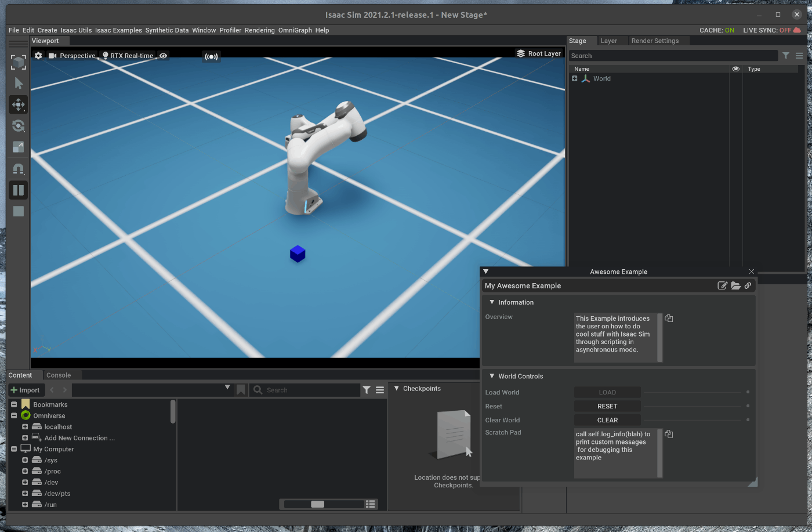Collapse the Bookmarks tree node

coord(14,404)
